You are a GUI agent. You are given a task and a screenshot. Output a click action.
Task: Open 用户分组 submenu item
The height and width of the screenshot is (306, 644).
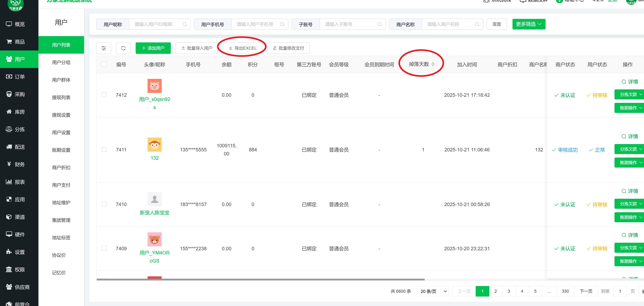[61, 62]
